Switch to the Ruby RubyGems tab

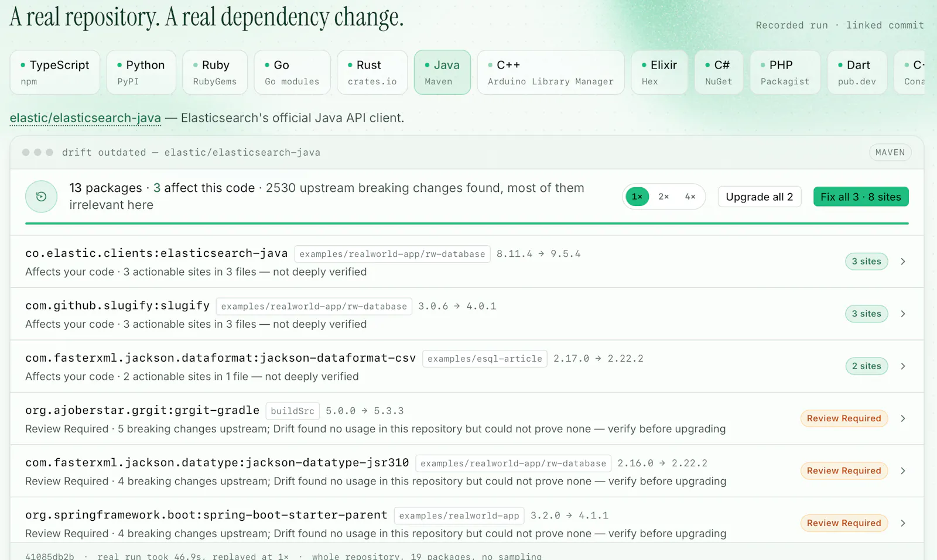pyautogui.click(x=215, y=73)
